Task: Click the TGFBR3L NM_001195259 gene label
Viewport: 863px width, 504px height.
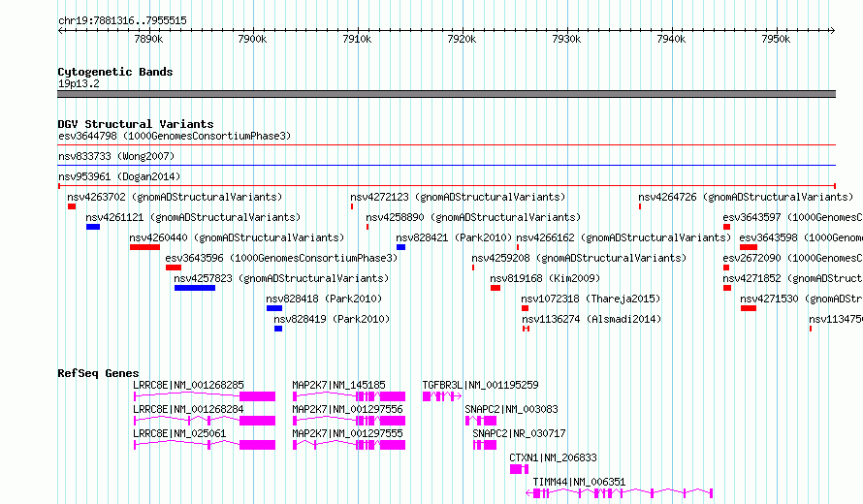Action: coord(481,385)
